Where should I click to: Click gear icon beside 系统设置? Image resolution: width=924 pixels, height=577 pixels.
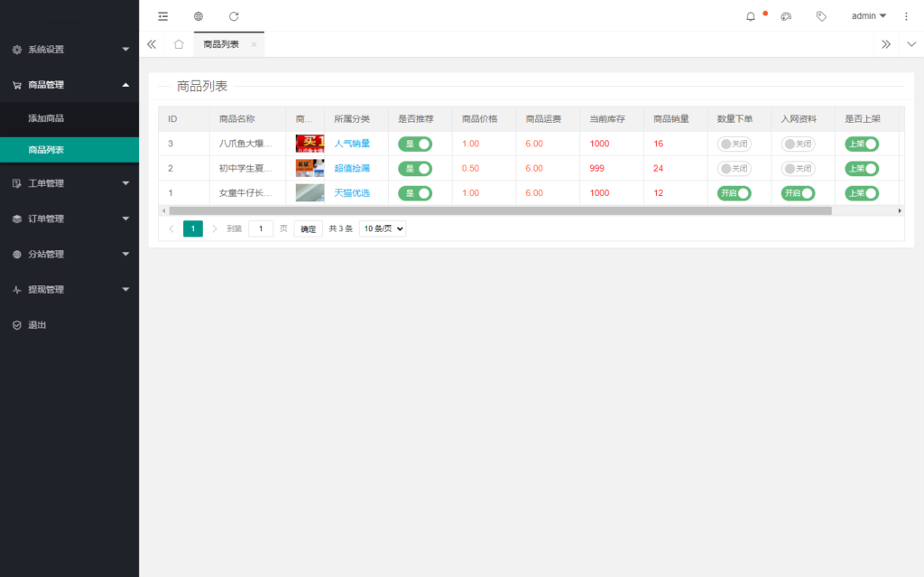17,50
